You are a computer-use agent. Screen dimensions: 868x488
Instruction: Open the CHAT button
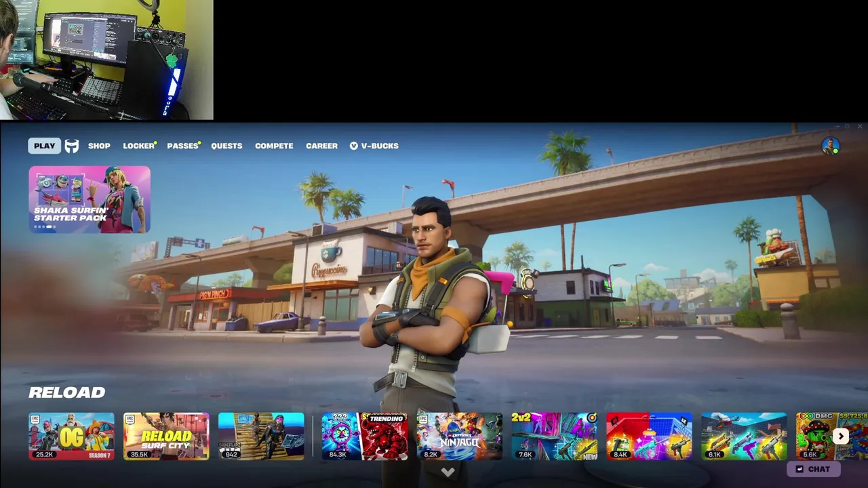coord(813,469)
